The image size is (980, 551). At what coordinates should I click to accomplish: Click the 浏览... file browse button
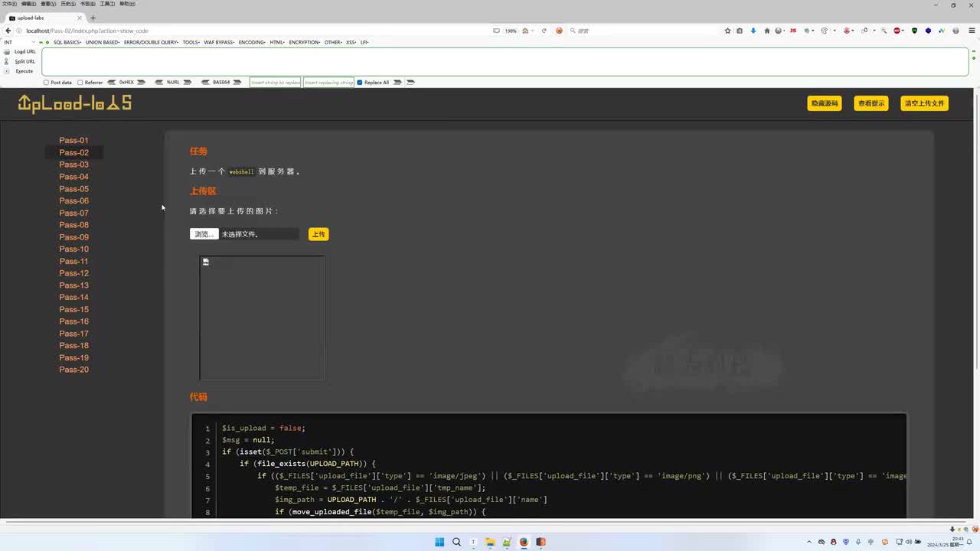204,234
